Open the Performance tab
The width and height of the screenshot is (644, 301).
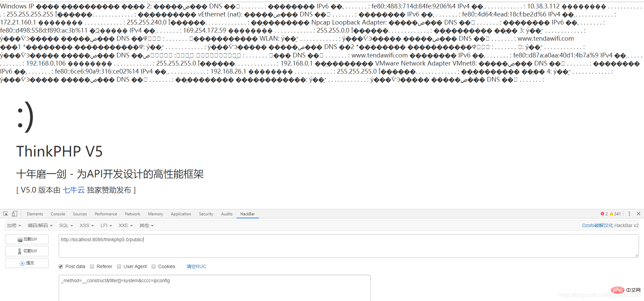(106, 214)
